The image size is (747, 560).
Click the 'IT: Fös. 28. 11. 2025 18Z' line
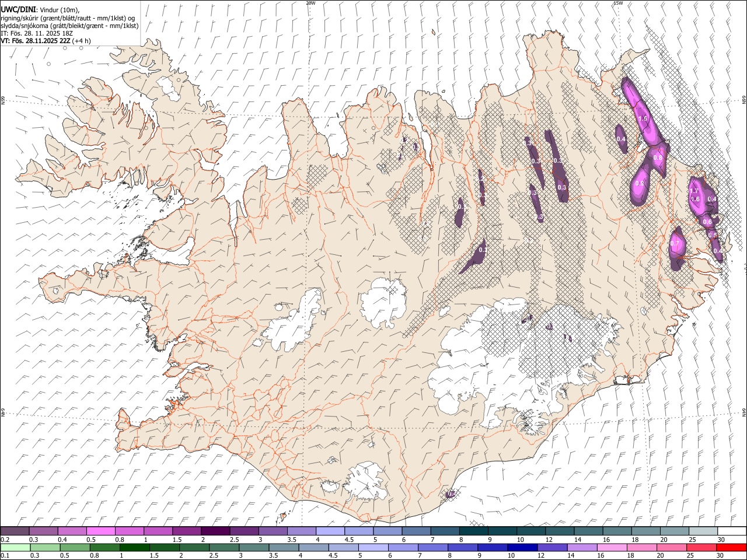point(37,33)
